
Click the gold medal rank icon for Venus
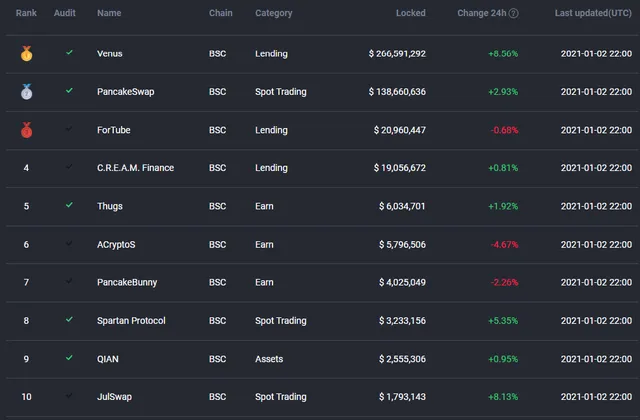tap(27, 53)
